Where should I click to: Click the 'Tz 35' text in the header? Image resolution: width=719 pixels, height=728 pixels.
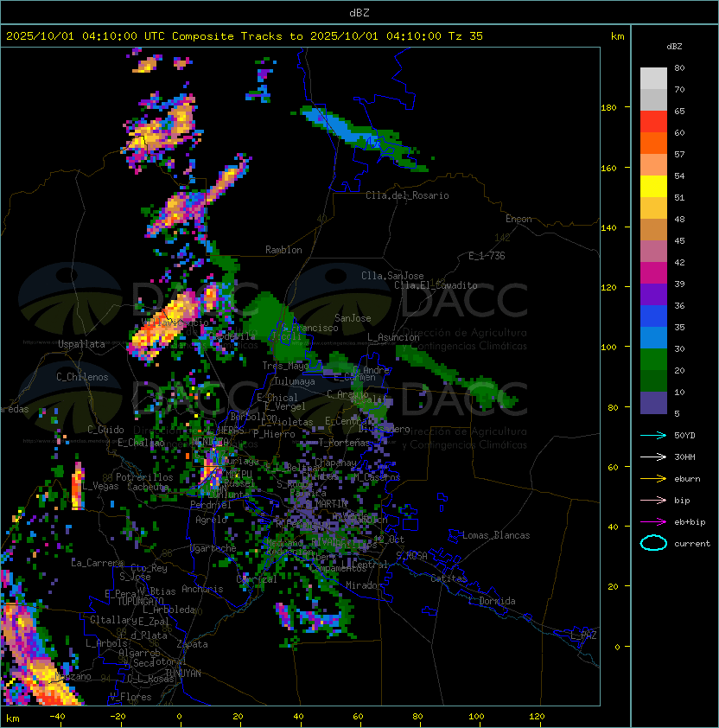(x=466, y=35)
